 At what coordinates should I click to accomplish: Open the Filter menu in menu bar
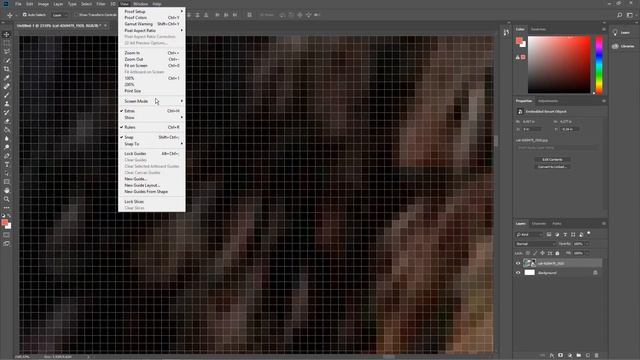tap(101, 4)
